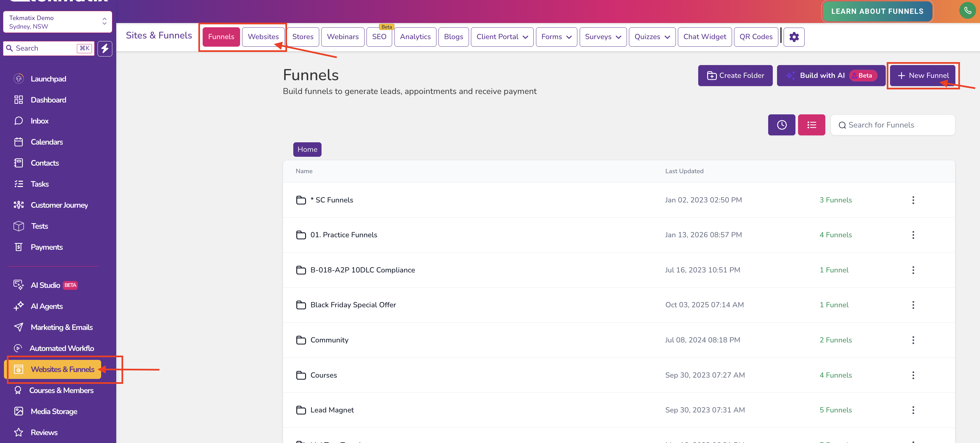Screen dimensions: 980x443
Task: Switch to list view using the list icon
Action: coord(812,125)
